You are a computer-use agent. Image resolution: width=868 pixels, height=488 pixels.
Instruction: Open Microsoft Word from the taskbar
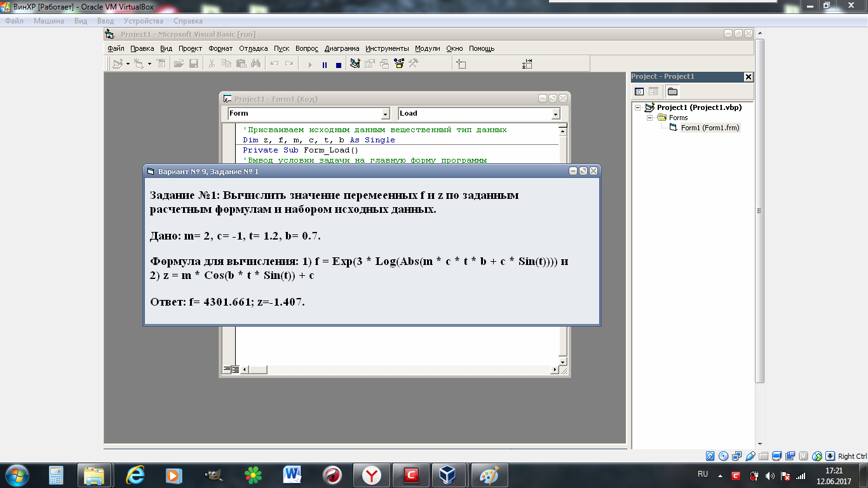[293, 475]
